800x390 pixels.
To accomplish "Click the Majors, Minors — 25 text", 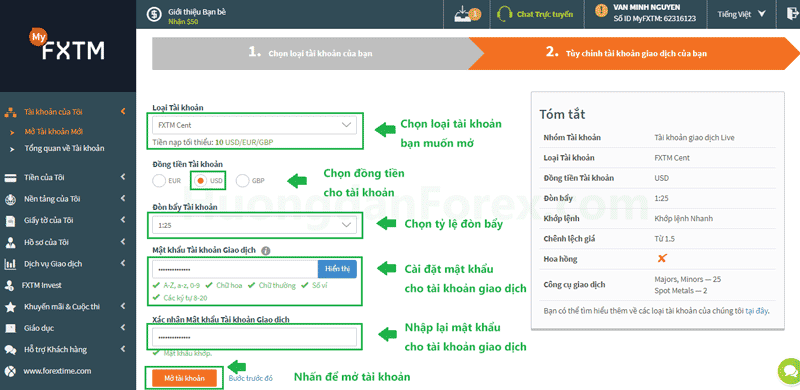I will point(687,279).
